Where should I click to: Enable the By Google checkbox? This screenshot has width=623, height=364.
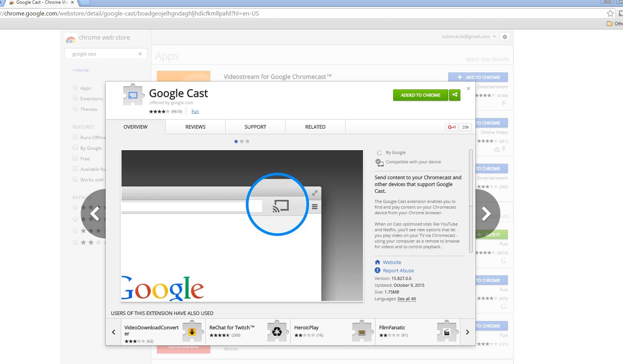click(75, 147)
